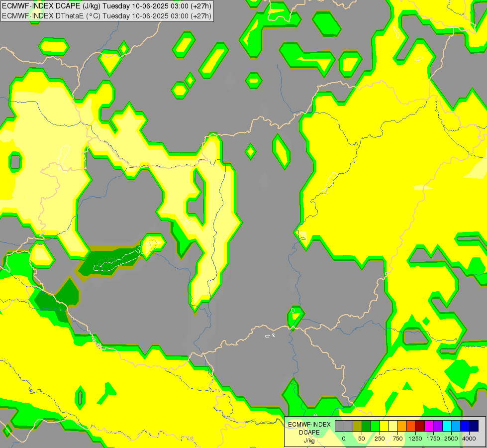Click the '50' legend tick label
487x448 pixels.
(x=362, y=439)
